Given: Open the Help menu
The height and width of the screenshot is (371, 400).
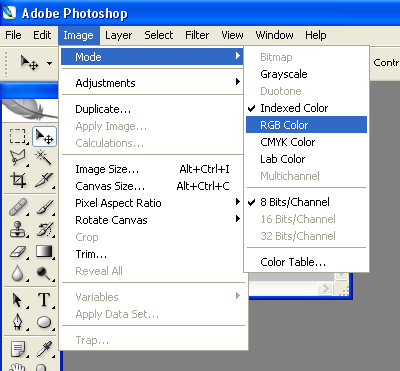Looking at the screenshot, I should click(316, 35).
